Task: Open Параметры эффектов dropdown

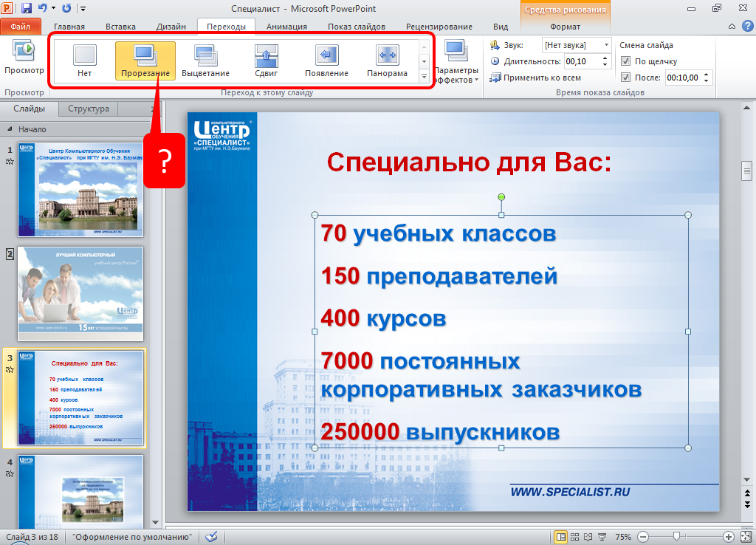Action: [456, 62]
